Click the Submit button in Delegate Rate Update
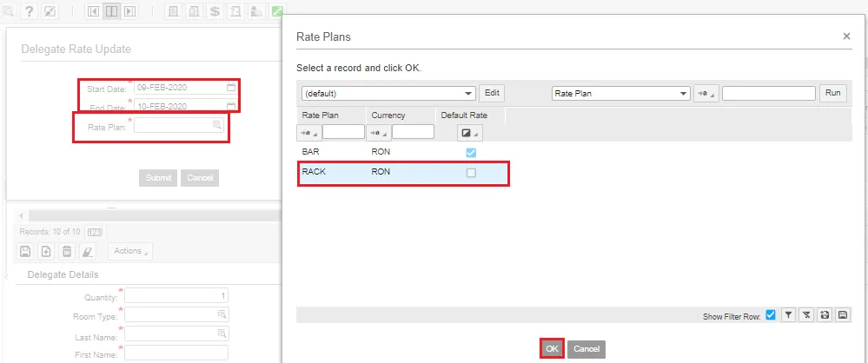868x363 pixels. coord(158,178)
